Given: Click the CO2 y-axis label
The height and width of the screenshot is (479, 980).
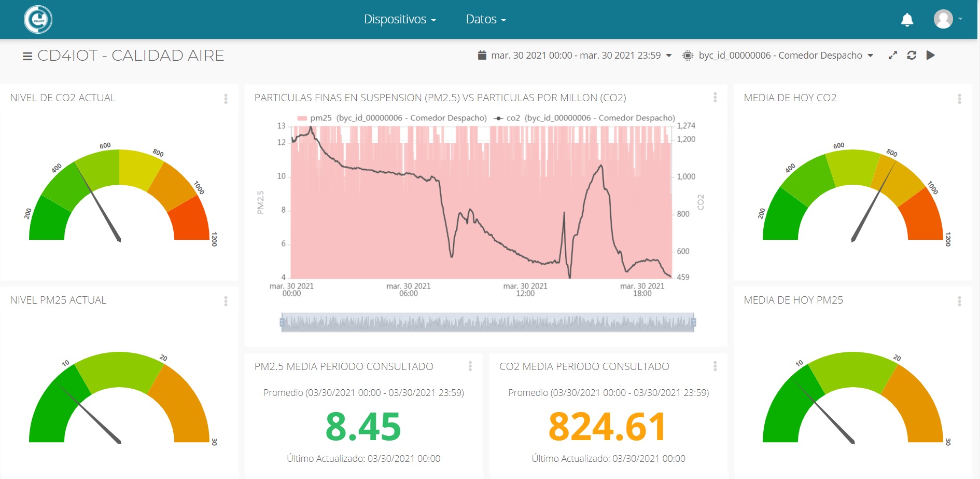Looking at the screenshot, I should click(701, 202).
